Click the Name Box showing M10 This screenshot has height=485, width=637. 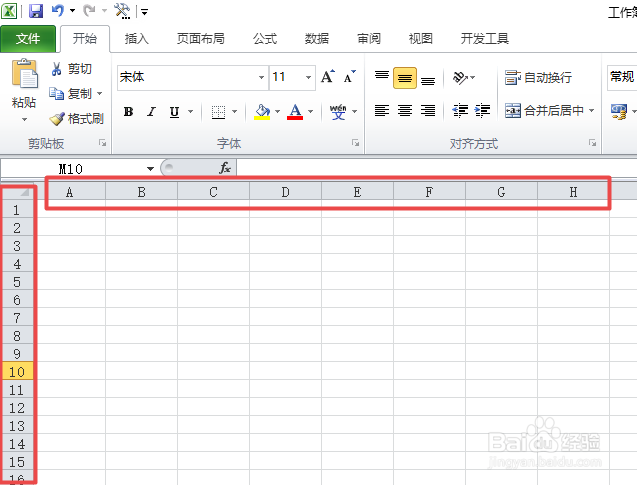point(71,169)
